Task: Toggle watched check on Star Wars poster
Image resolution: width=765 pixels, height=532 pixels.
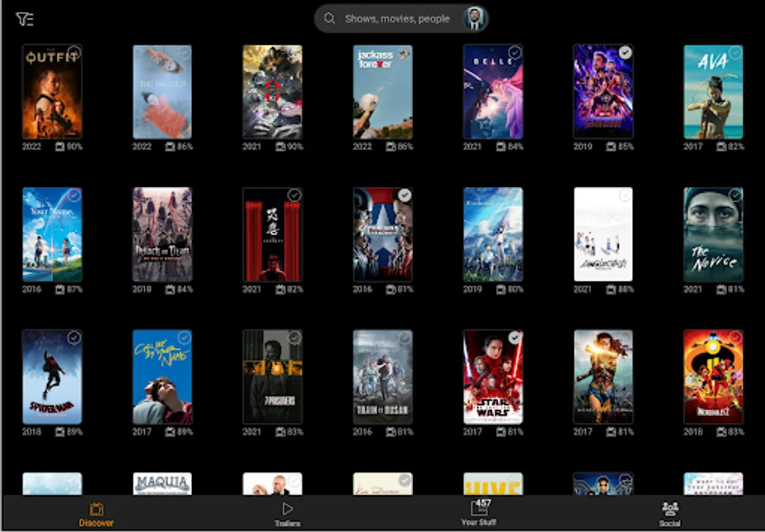Action: 515,338
